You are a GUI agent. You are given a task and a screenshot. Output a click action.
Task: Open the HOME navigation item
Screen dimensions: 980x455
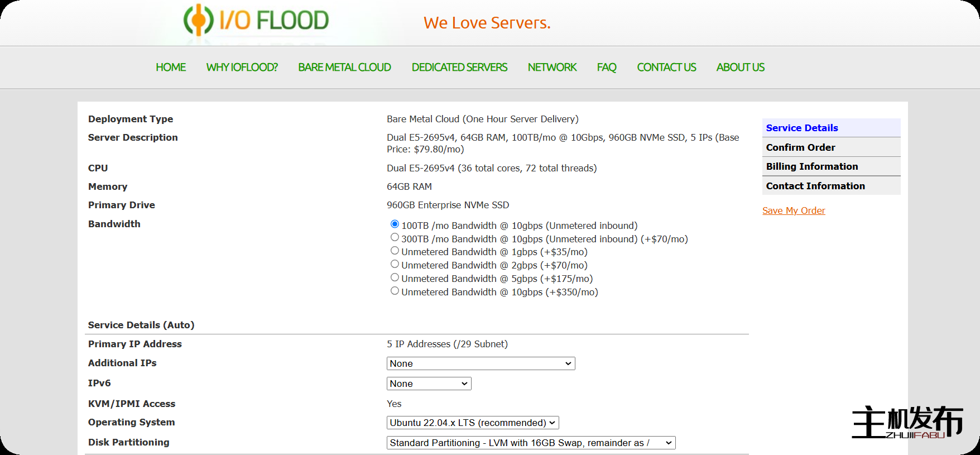(171, 68)
